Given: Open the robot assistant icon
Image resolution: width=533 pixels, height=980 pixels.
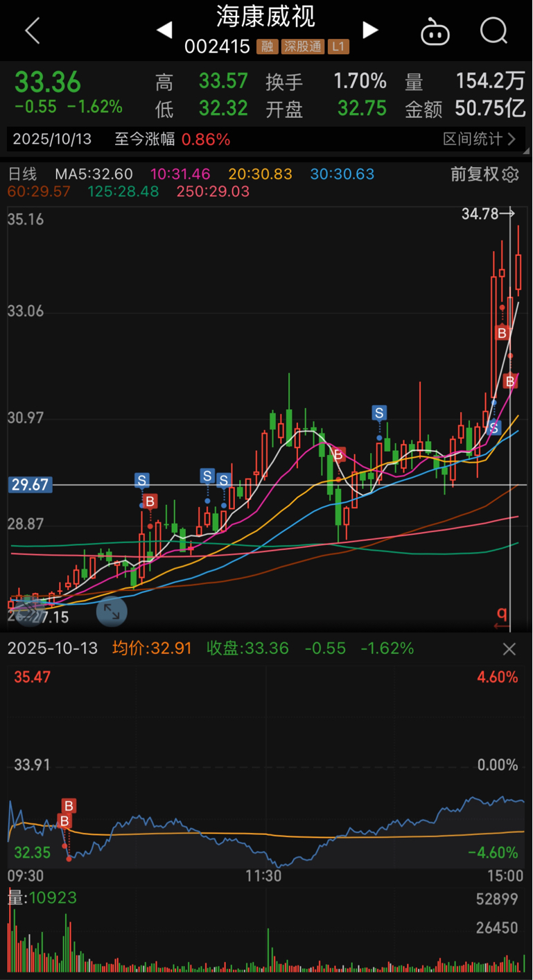Looking at the screenshot, I should coord(435,32).
